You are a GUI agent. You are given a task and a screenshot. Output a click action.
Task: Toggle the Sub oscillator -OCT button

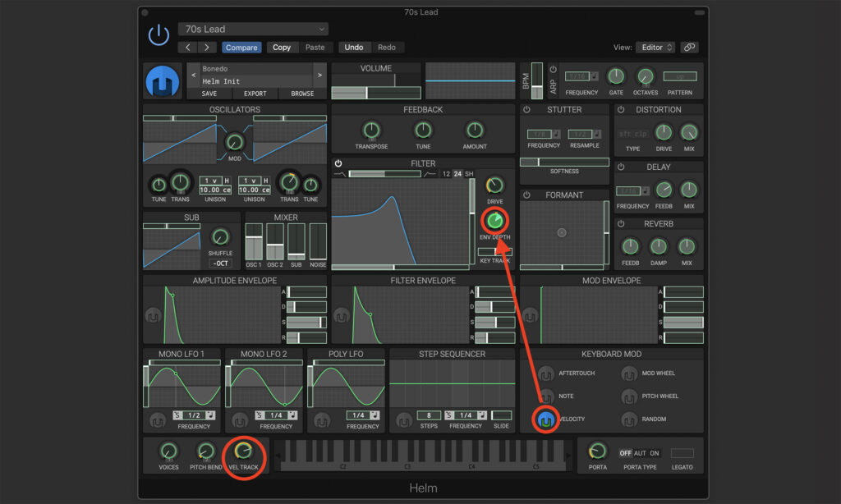coord(220,263)
